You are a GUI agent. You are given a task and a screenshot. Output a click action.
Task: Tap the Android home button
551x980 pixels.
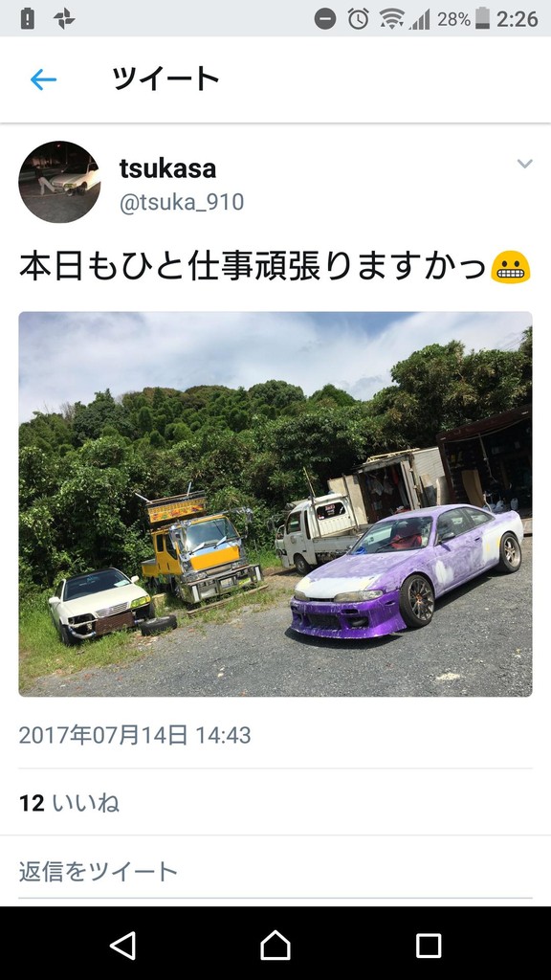tap(275, 945)
